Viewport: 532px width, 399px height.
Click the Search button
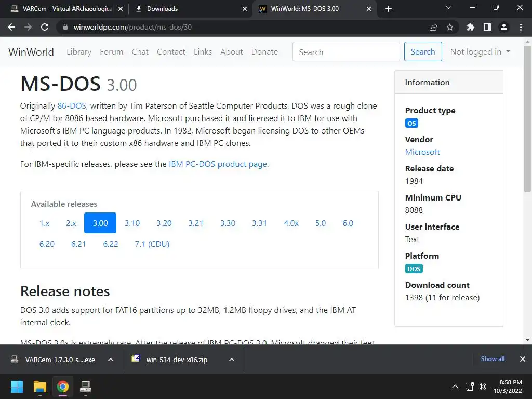(423, 51)
